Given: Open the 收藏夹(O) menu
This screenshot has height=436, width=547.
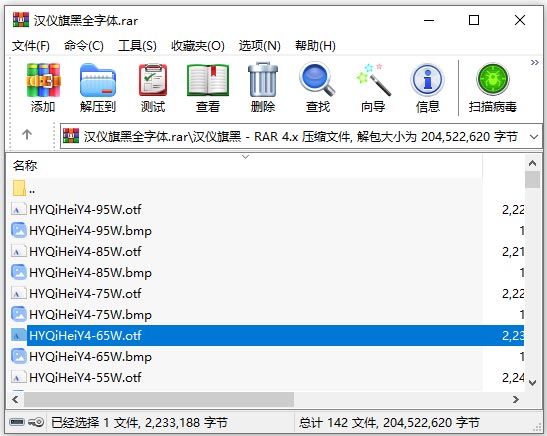Looking at the screenshot, I should [198, 46].
